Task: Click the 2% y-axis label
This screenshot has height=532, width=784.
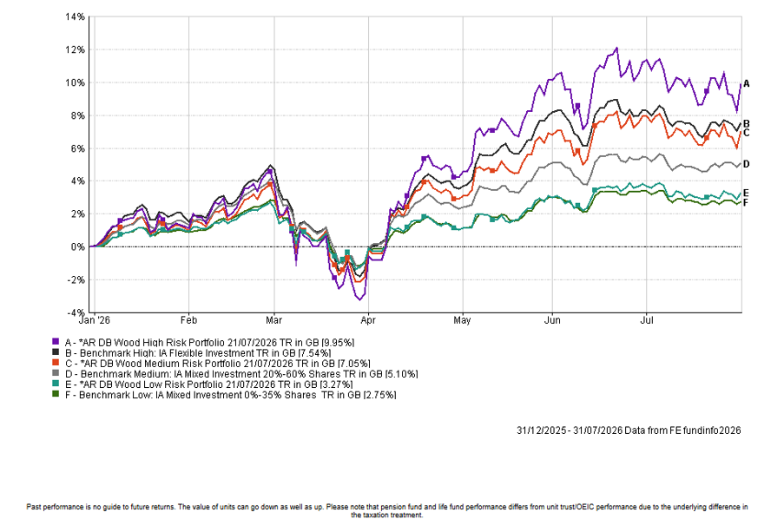Action: [77, 214]
